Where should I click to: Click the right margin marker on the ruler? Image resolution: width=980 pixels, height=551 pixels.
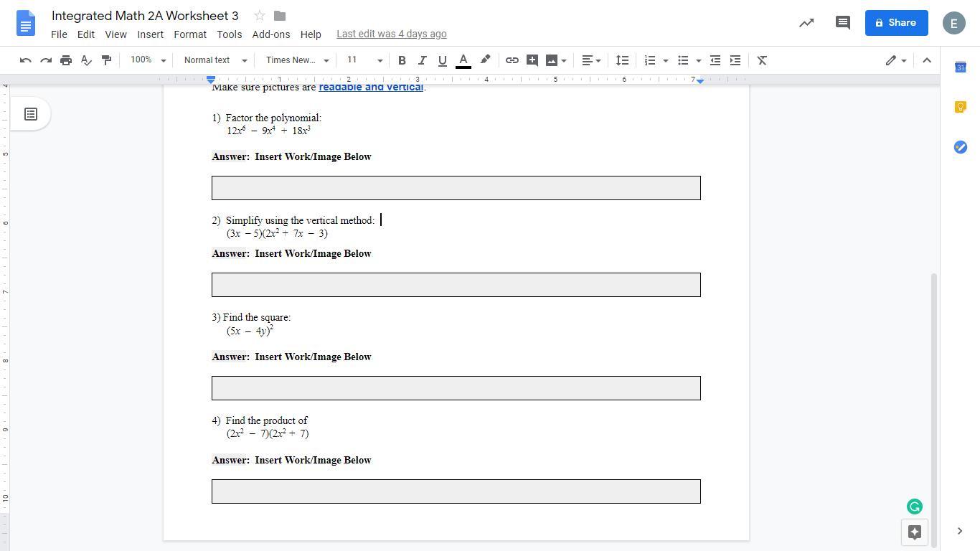pos(700,81)
